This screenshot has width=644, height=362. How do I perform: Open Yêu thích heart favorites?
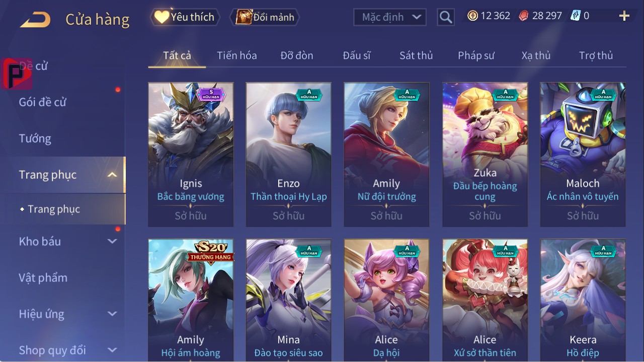pos(185,17)
